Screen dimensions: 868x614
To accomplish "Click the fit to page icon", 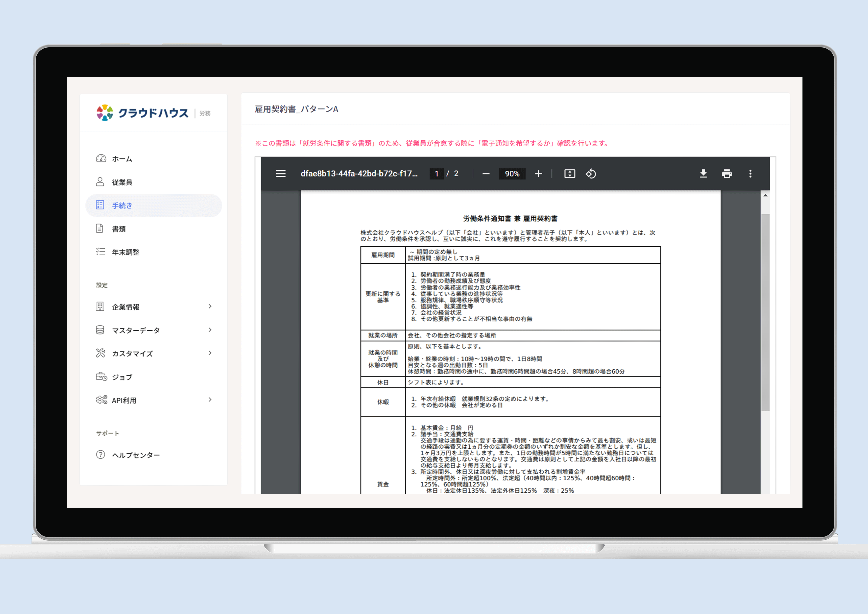I will click(570, 174).
